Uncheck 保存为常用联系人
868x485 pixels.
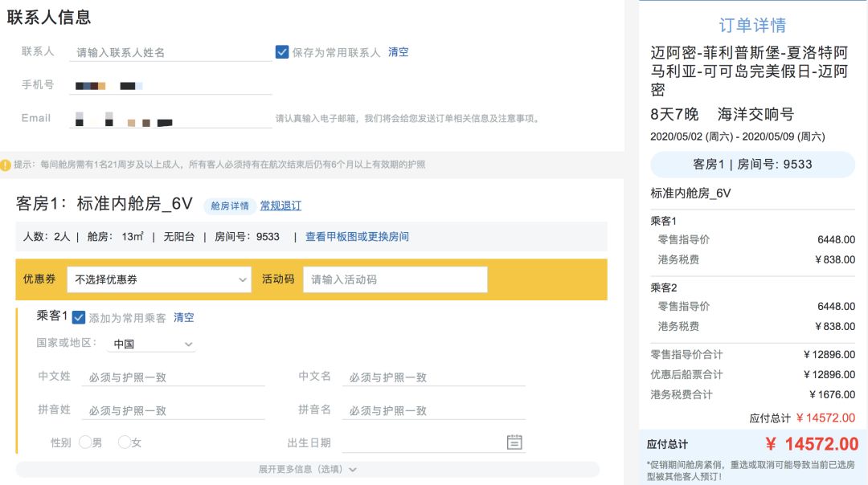281,51
